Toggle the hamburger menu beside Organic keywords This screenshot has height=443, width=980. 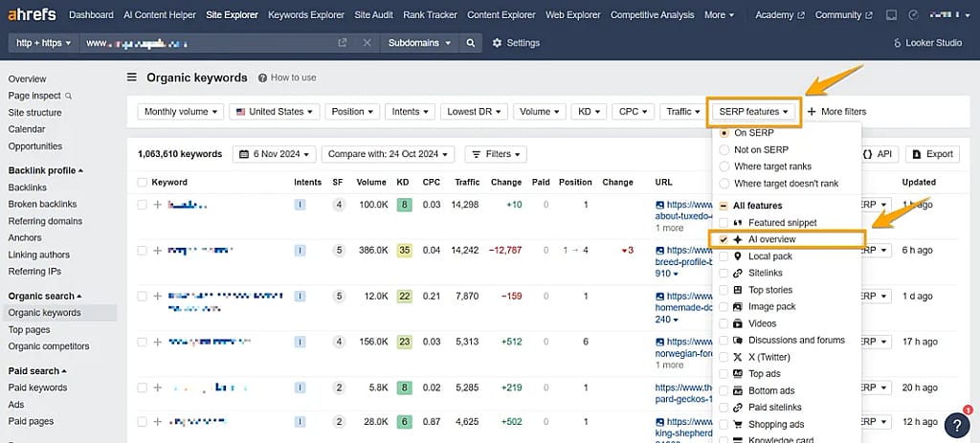132,78
